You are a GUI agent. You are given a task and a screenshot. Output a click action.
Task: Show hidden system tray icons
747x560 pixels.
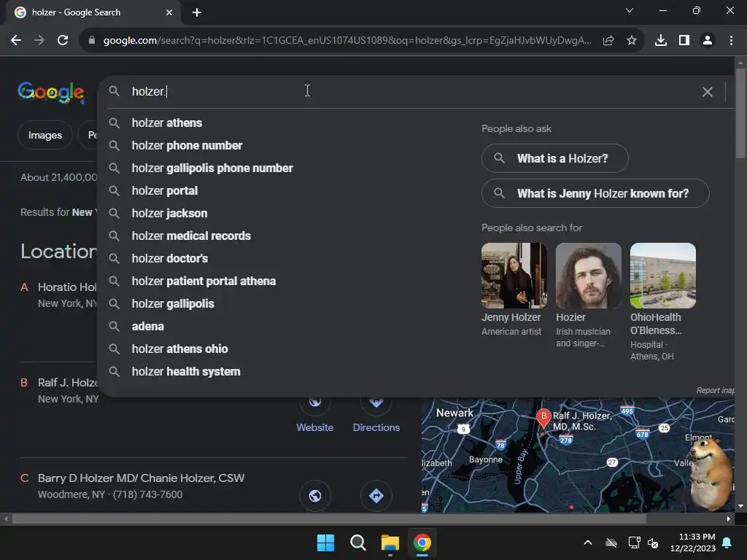click(x=588, y=542)
